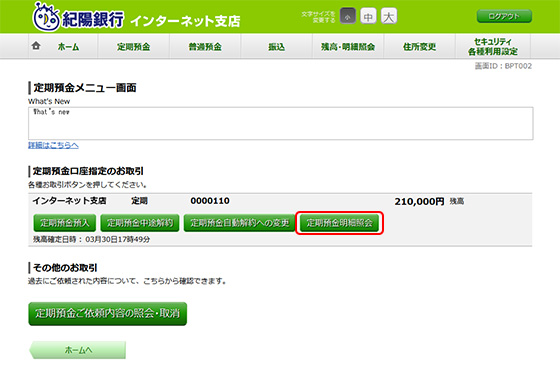Image resolution: width=560 pixels, height=365 pixels.
Task: Open the セキュリティ各種利用設定 tab
Action: click(x=493, y=46)
